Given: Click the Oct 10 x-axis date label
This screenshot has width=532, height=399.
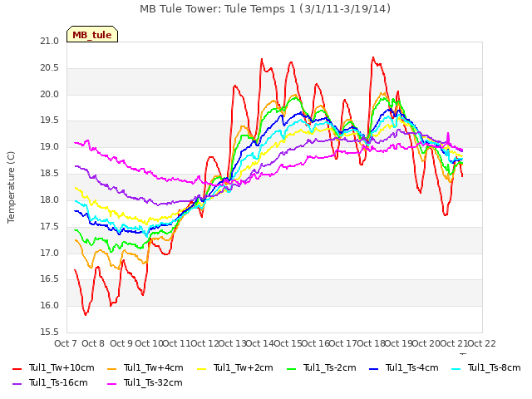Looking at the screenshot, I should 149,343.
